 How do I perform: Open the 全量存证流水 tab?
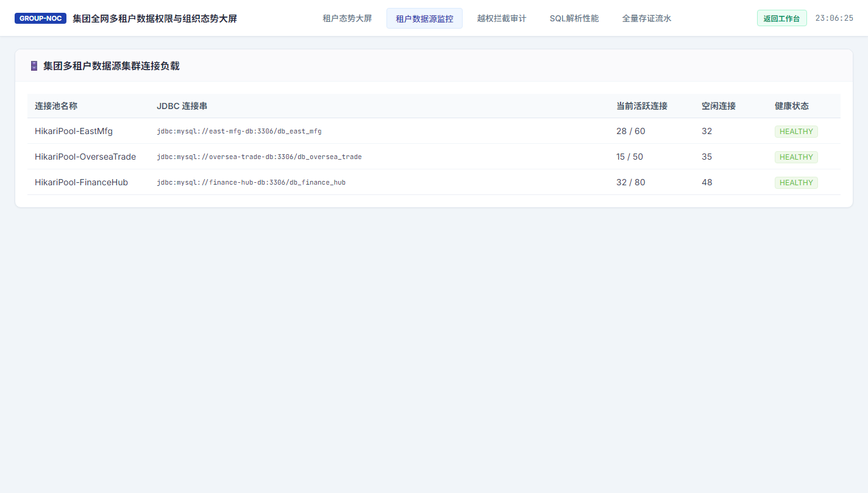point(647,18)
